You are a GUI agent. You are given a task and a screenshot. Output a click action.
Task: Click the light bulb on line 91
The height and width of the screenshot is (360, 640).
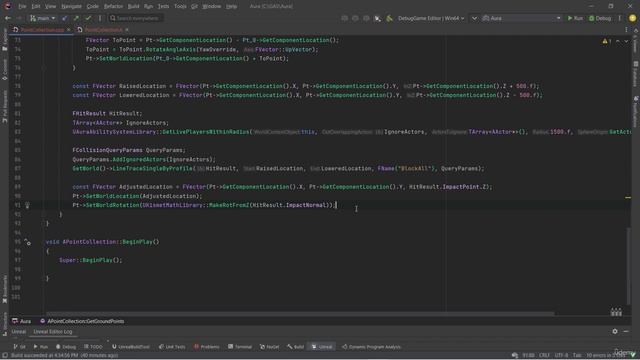27,205
